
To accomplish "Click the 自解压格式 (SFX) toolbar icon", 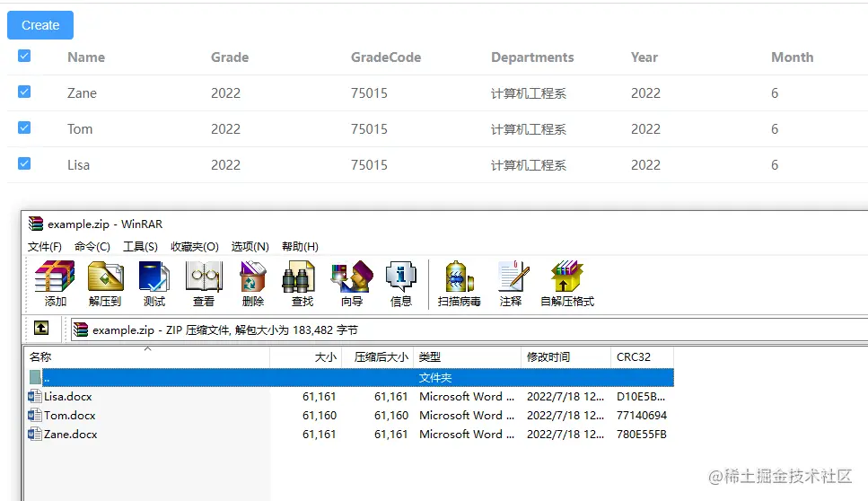I will point(567,277).
